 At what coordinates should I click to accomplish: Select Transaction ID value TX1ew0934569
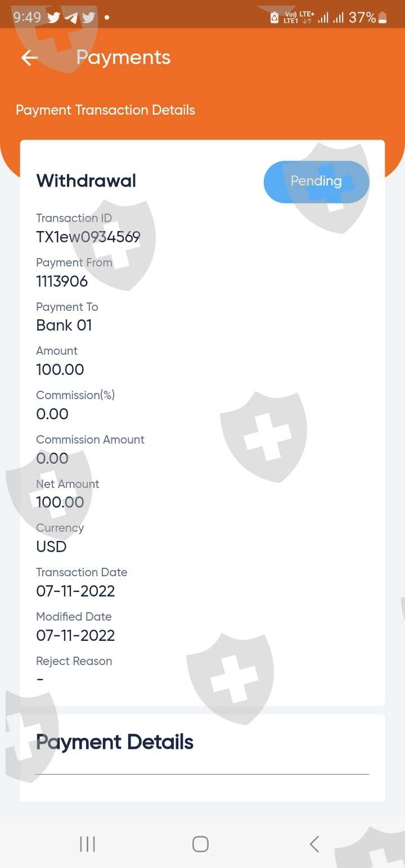coord(88,237)
